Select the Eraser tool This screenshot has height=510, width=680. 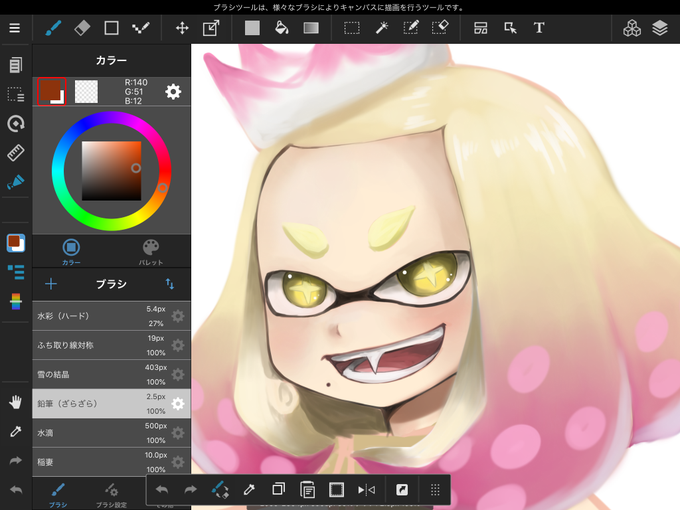pos(82,28)
